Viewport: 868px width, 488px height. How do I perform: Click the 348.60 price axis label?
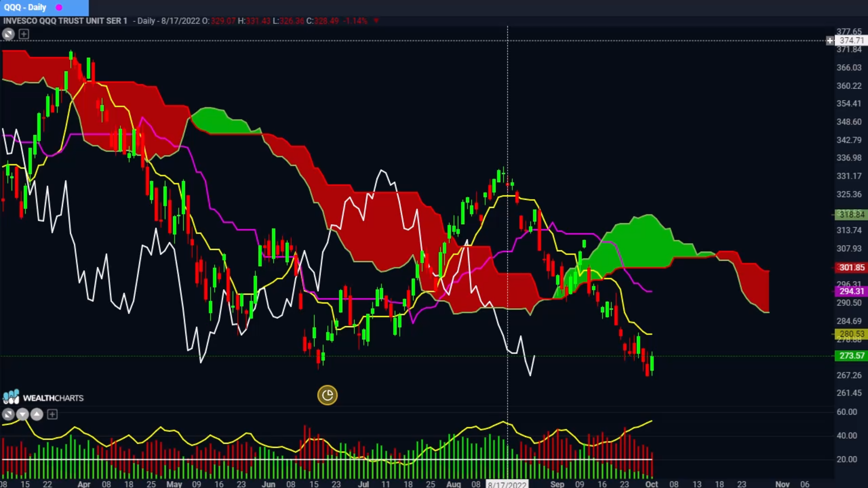849,122
